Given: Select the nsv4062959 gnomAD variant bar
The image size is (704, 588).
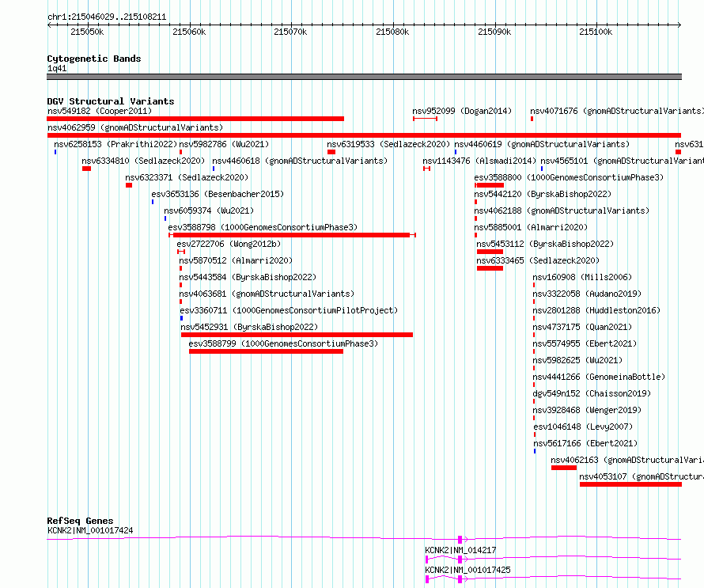Looking at the screenshot, I should pyautogui.click(x=364, y=135).
